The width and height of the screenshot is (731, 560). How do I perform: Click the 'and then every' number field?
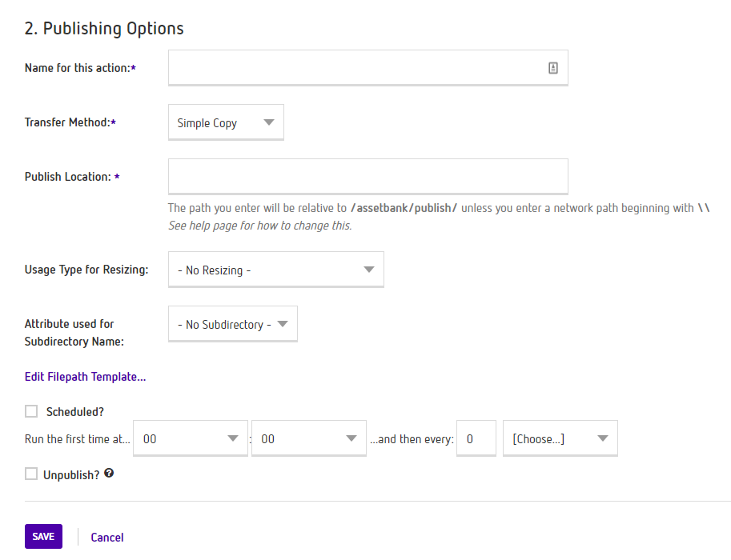tap(476, 438)
